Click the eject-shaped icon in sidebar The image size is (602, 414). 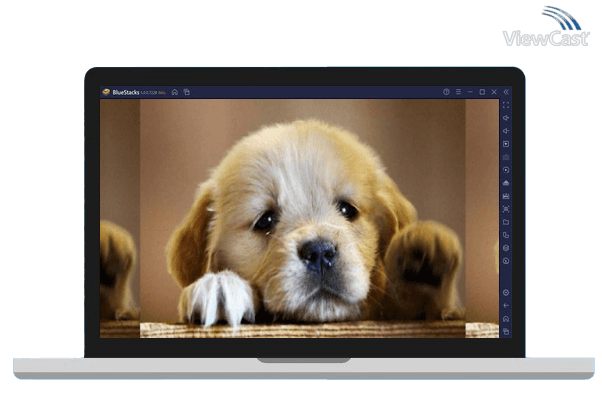coord(506,183)
